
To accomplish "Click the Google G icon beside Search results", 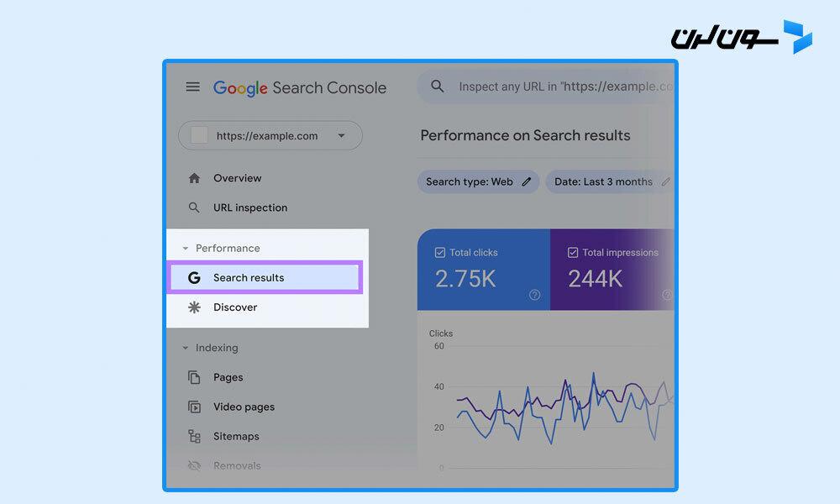I will pos(194,277).
